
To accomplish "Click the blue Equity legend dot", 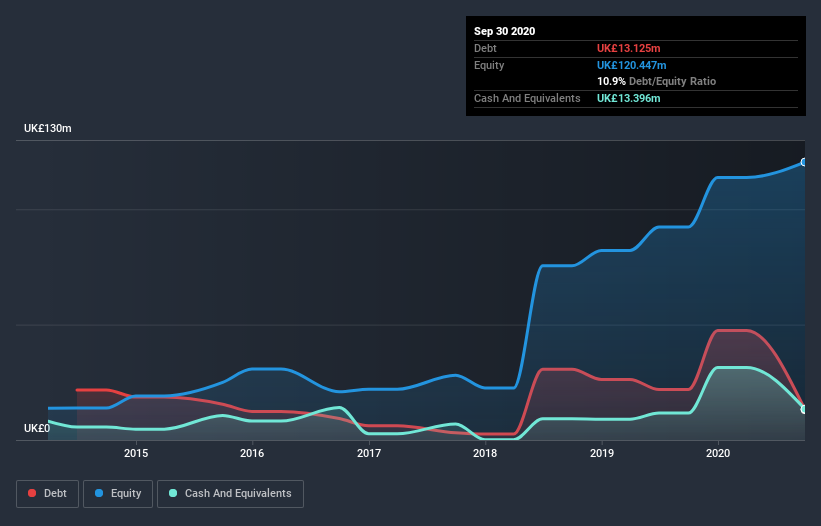I will tap(99, 493).
